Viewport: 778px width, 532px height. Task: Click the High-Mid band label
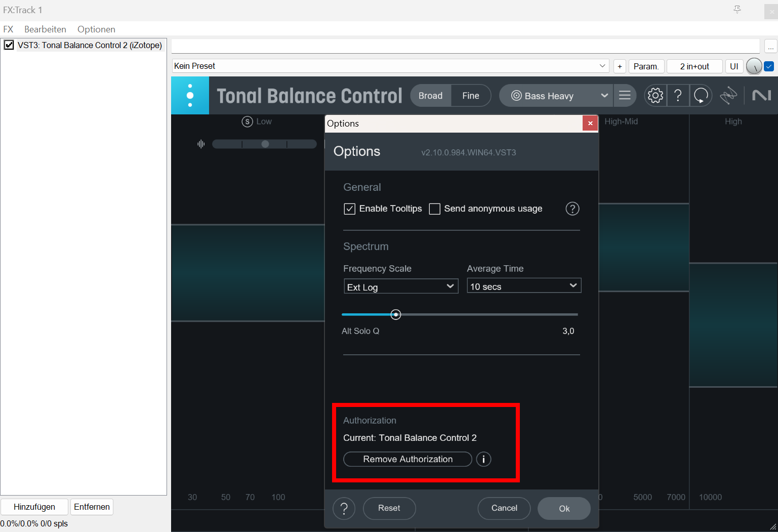tap(621, 121)
